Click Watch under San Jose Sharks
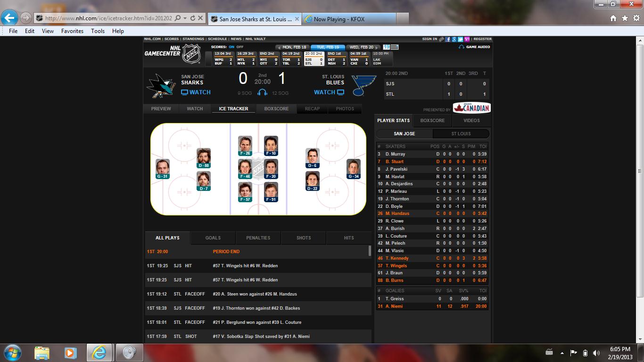 tap(196, 92)
